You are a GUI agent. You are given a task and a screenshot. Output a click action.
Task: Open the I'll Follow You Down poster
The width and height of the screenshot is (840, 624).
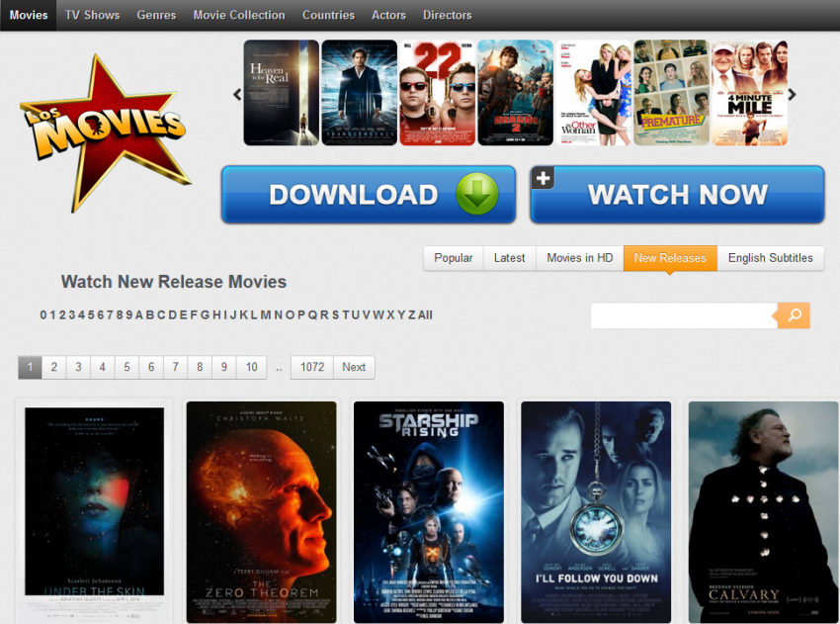(596, 512)
